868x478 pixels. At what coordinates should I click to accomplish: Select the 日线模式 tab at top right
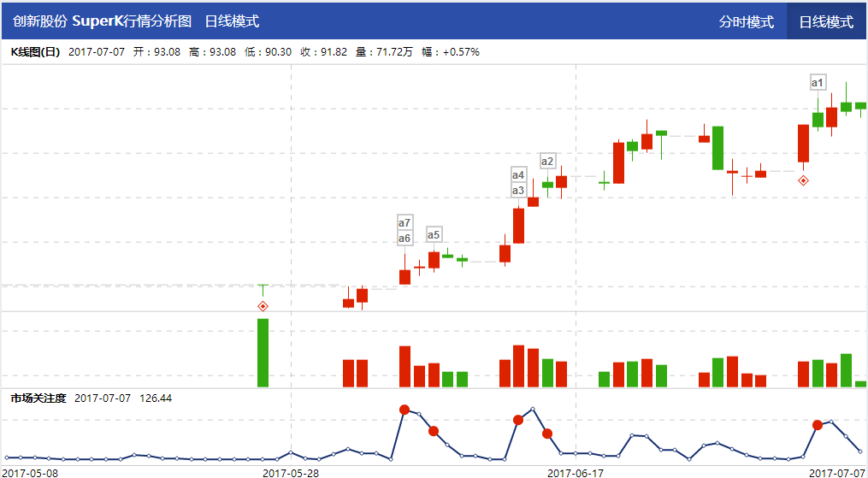[x=826, y=21]
